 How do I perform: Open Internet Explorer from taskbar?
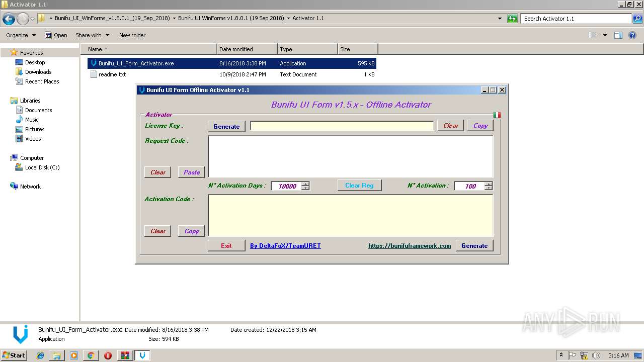pyautogui.click(x=40, y=355)
